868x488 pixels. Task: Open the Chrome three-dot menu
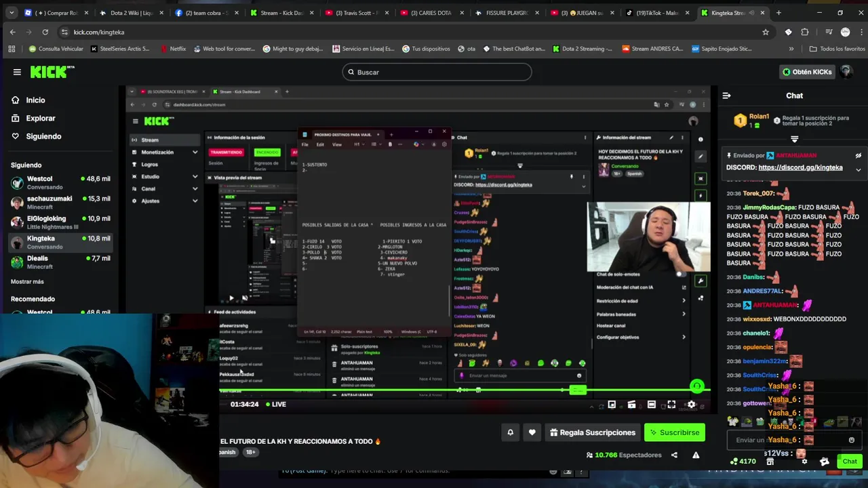pos(860,32)
